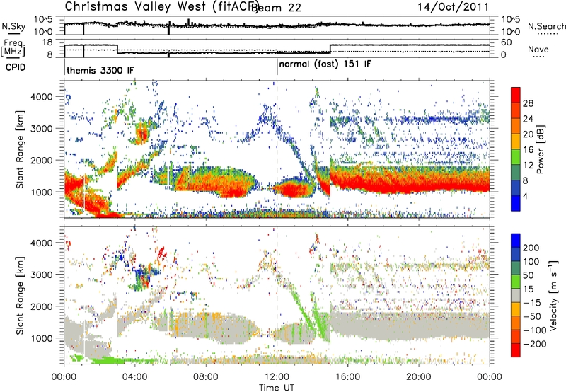Select the normal (fast) 151 IF label
Image resolution: width=566 pixels, height=392 pixels.
[325, 64]
